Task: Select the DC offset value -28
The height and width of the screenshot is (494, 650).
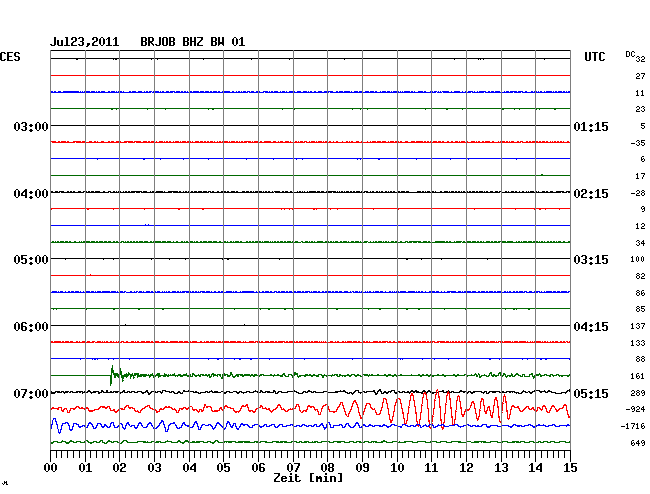Action: tap(638, 193)
